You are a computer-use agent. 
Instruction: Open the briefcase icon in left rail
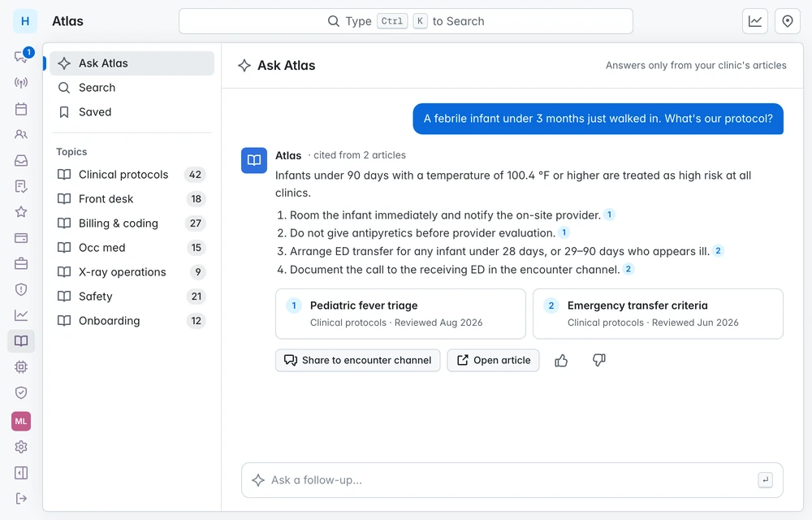21,263
